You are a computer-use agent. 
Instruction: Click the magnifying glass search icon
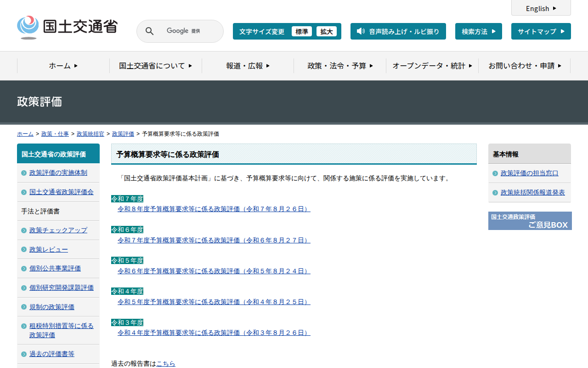149,31
